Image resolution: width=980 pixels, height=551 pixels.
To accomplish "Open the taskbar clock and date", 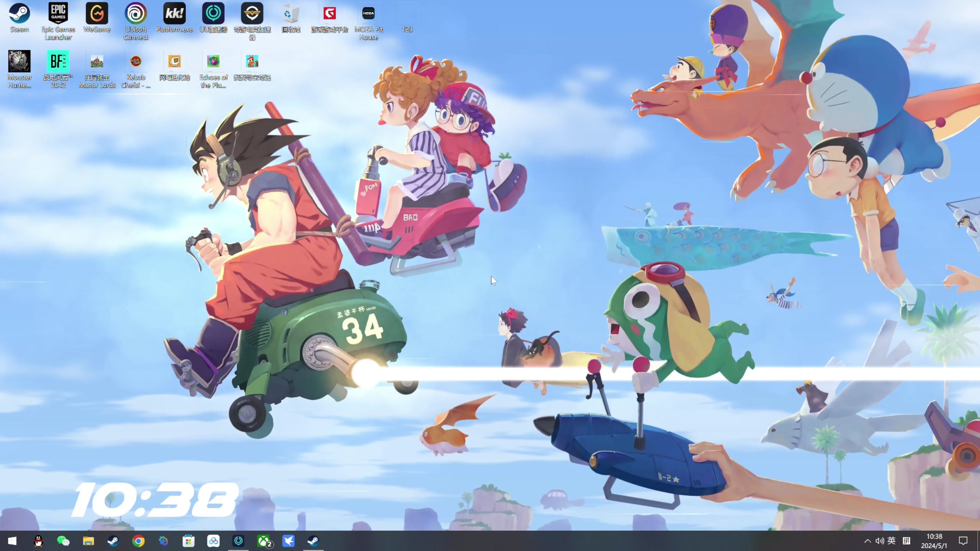I will point(934,541).
